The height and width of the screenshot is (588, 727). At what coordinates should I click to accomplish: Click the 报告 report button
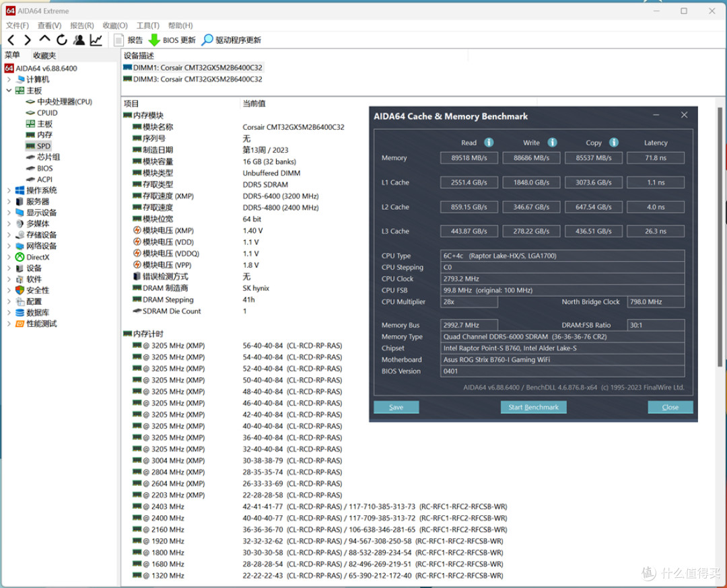click(129, 40)
